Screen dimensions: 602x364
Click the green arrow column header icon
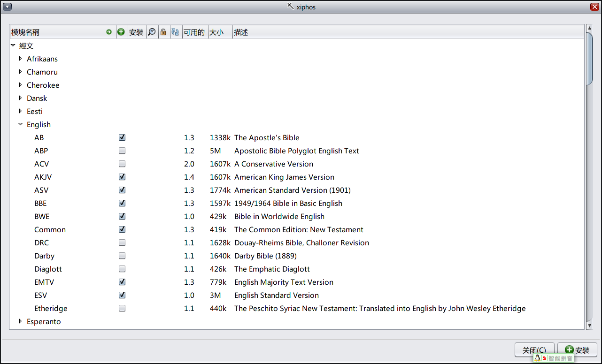tap(109, 32)
